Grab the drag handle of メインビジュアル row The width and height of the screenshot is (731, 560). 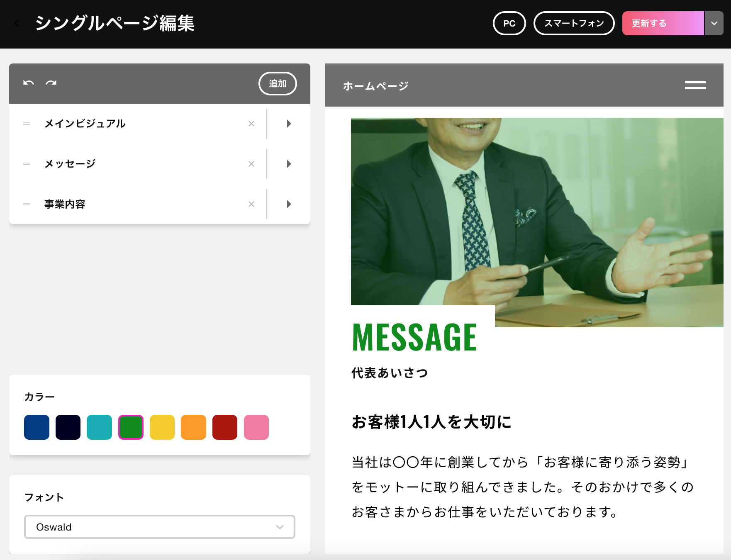[27, 124]
